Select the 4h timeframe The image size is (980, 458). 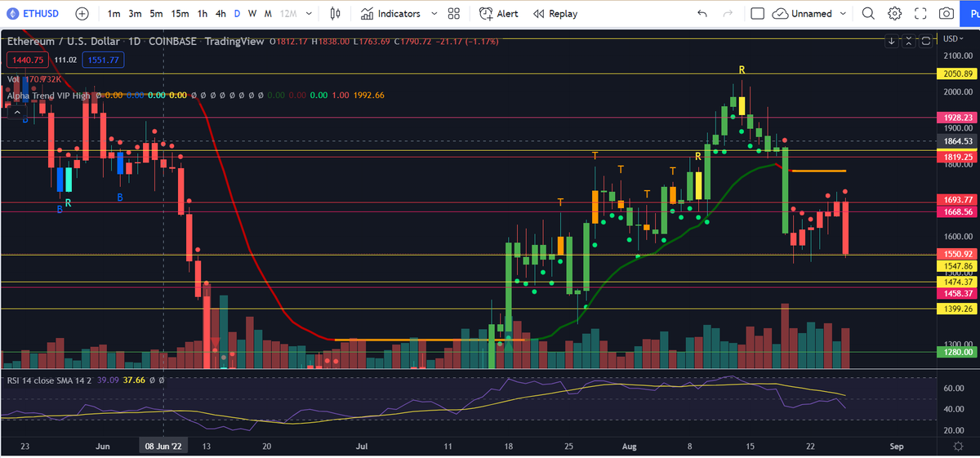point(220,14)
